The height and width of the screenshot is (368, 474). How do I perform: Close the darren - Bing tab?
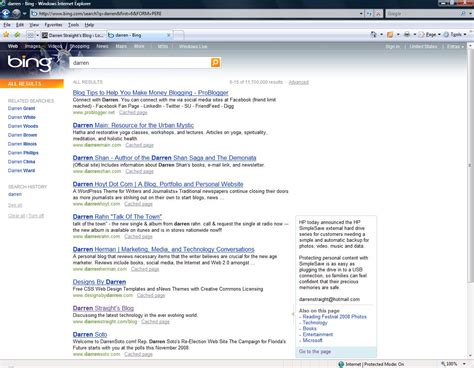pos(169,35)
